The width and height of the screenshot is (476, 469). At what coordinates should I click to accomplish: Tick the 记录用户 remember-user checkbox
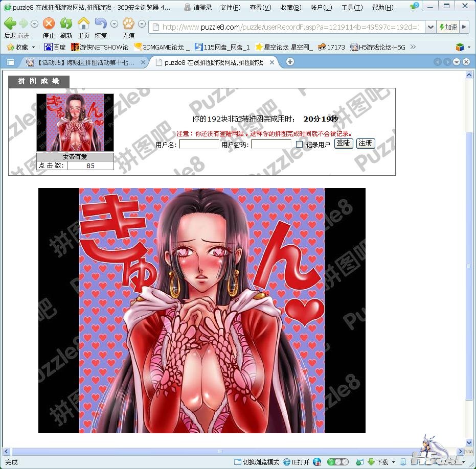click(299, 145)
